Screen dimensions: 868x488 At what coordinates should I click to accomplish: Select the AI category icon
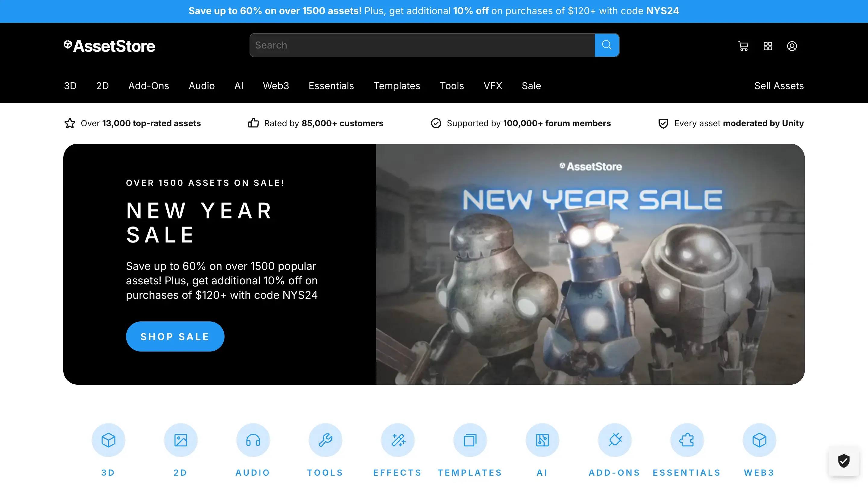(x=542, y=440)
